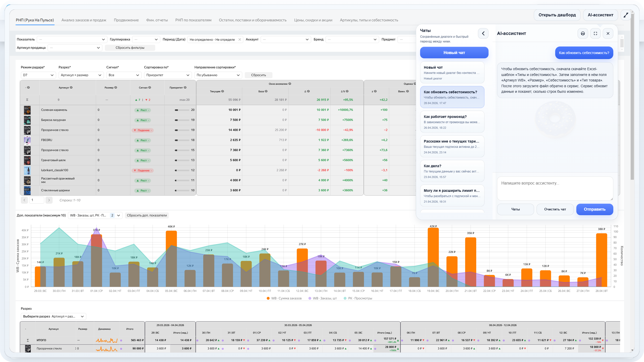
Task: Expand the Направление сортировки dropdown
Action: [x=218, y=75]
